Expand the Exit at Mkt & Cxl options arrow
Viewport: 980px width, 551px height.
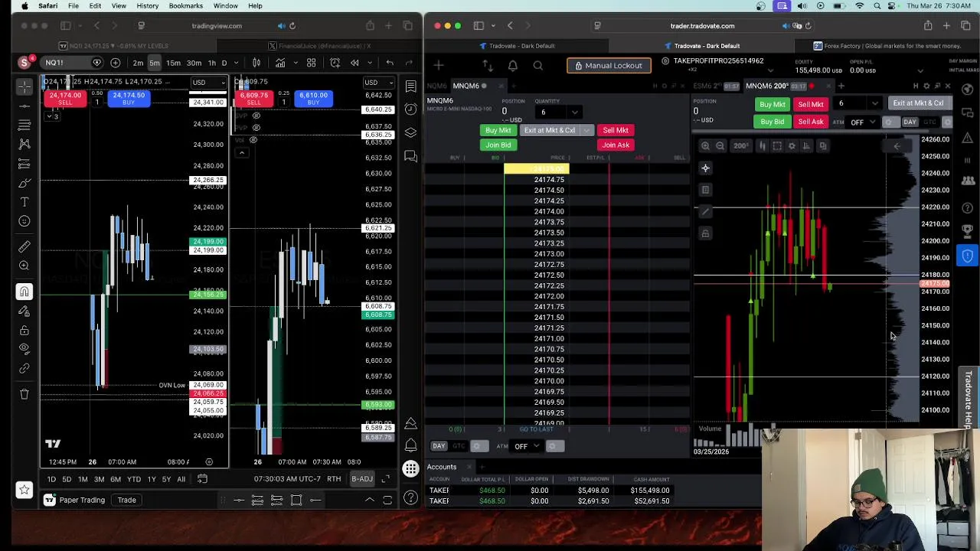pos(586,130)
